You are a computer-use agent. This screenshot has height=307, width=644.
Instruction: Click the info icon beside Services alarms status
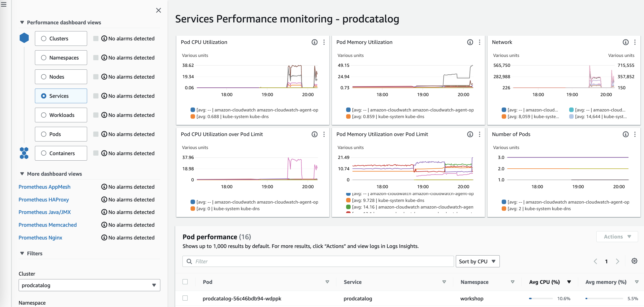click(x=104, y=96)
